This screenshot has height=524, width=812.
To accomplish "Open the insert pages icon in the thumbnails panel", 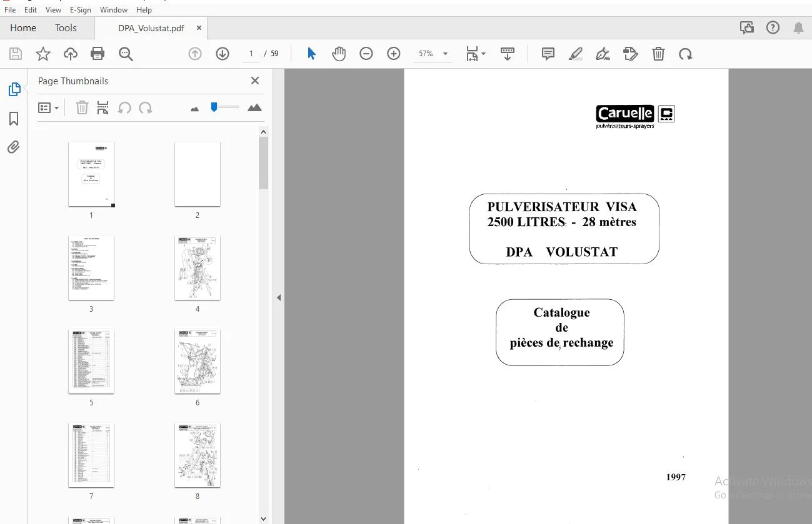I will tap(103, 107).
